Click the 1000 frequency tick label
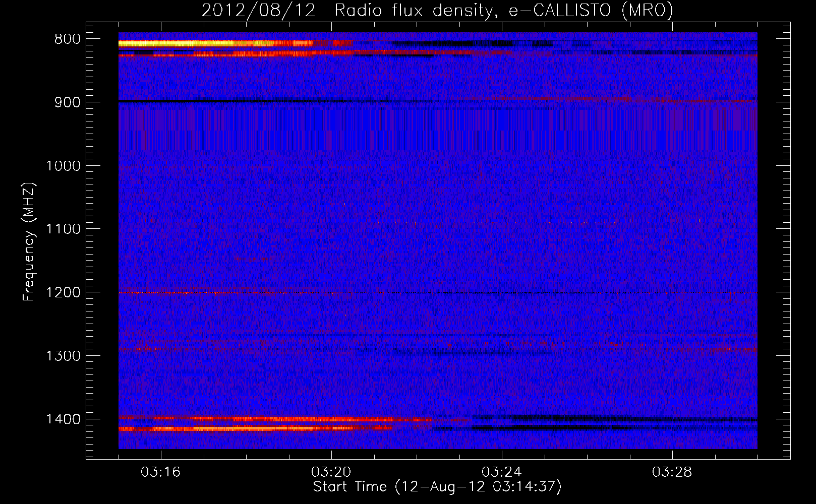The width and height of the screenshot is (816, 504). pyautogui.click(x=63, y=166)
